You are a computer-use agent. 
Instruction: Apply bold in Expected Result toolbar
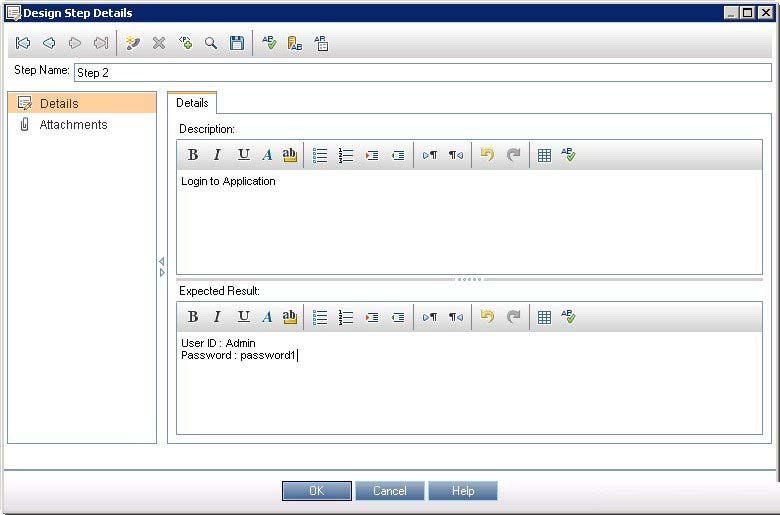[x=193, y=316]
